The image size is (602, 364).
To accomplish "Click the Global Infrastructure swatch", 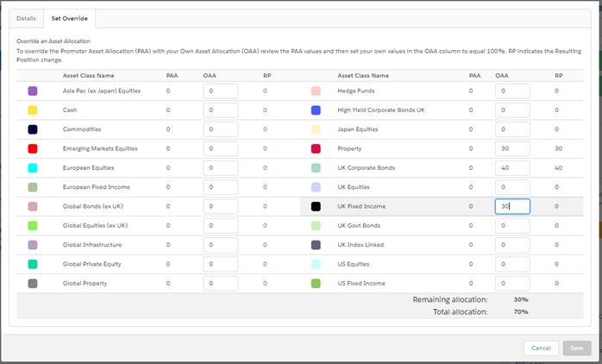I will [x=33, y=245].
